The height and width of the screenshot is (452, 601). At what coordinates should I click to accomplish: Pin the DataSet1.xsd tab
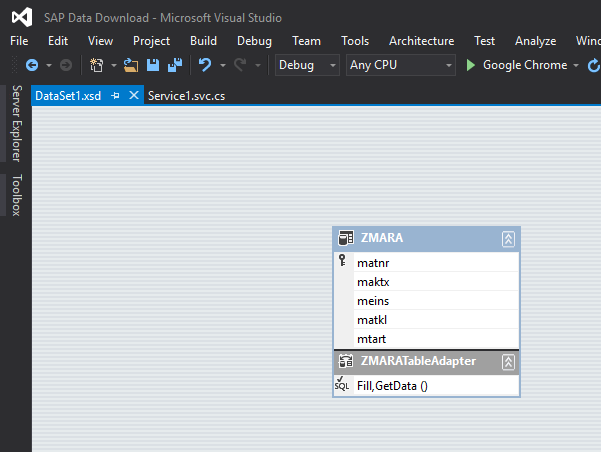(x=115, y=95)
